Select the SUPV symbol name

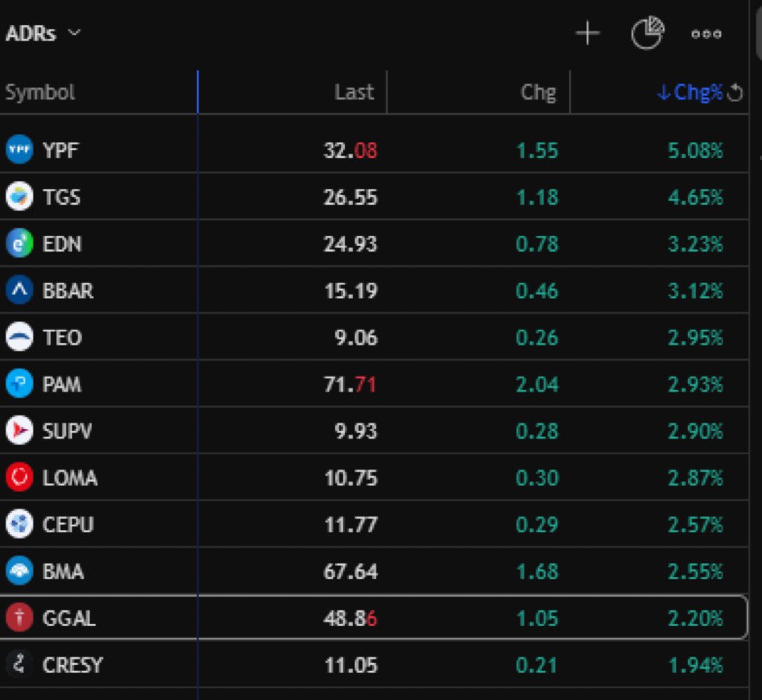click(67, 431)
